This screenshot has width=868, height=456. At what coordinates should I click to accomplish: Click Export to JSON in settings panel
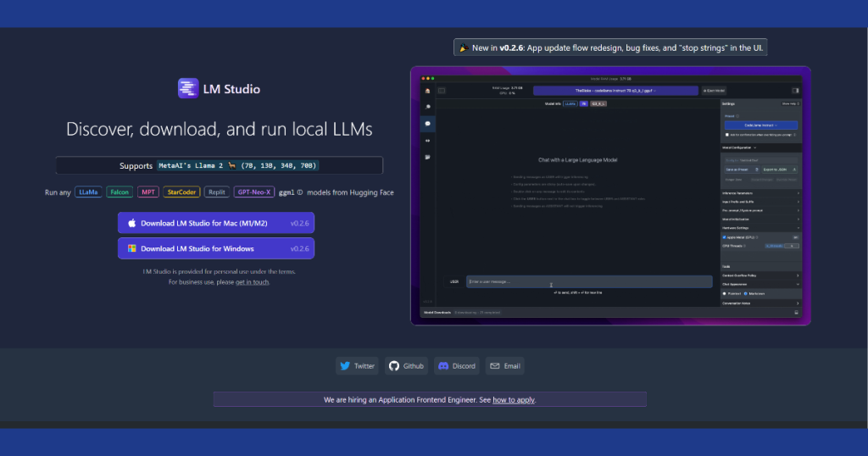click(x=780, y=170)
